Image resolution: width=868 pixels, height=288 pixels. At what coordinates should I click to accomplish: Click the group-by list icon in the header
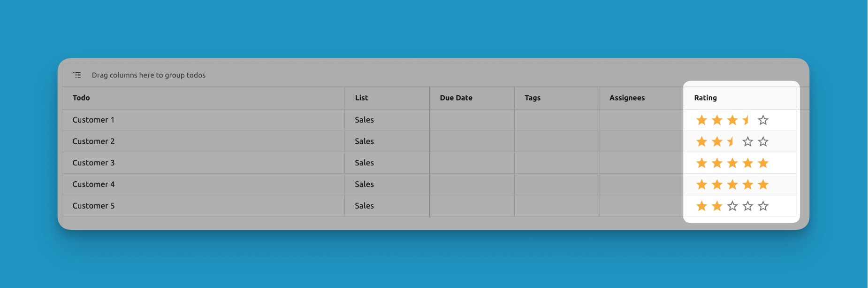[x=77, y=75]
